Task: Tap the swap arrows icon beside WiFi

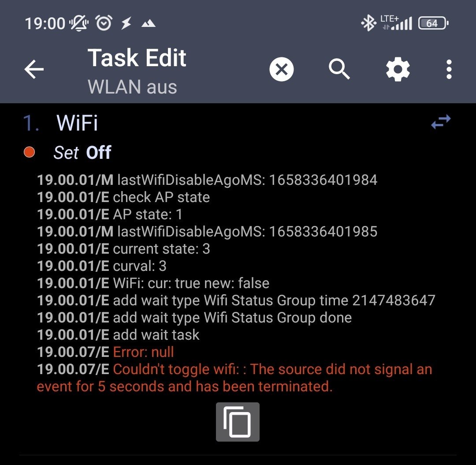Action: click(x=441, y=122)
